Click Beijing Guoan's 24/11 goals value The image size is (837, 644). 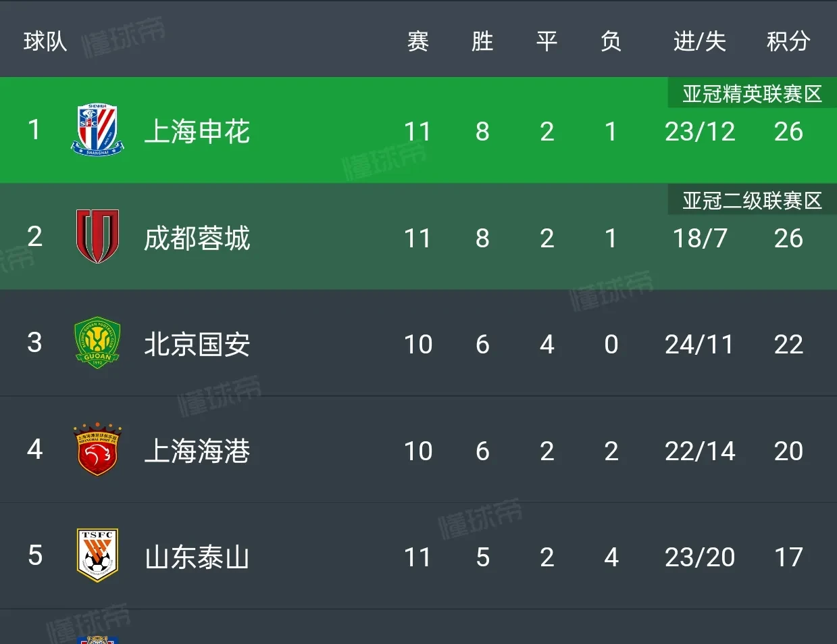699,344
